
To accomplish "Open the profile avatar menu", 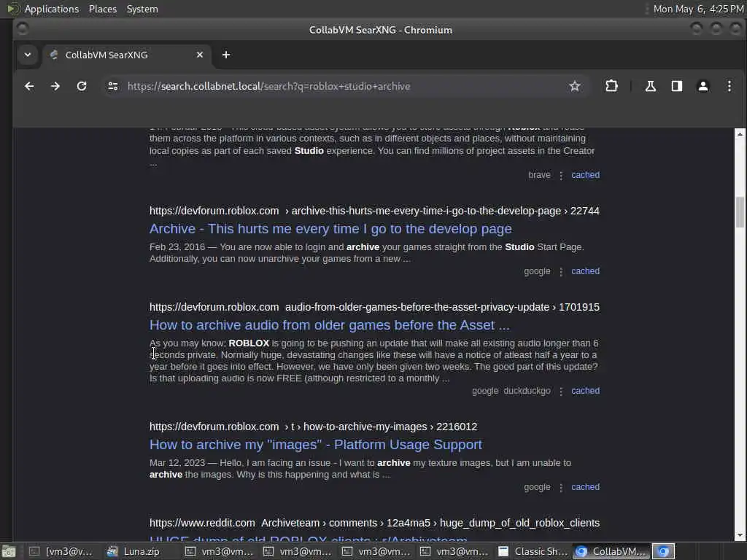I will [703, 86].
